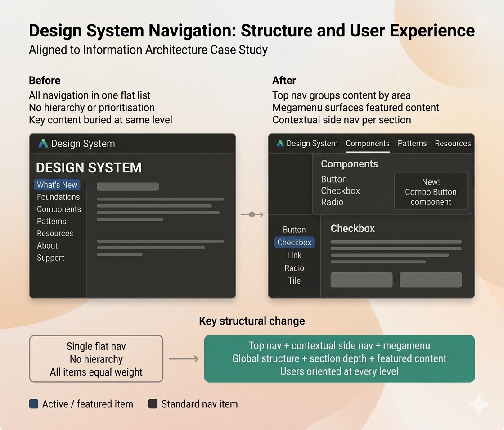The height and width of the screenshot is (430, 504).
Task: Click the sparkle icon in bottom-right corner
Action: point(479,404)
